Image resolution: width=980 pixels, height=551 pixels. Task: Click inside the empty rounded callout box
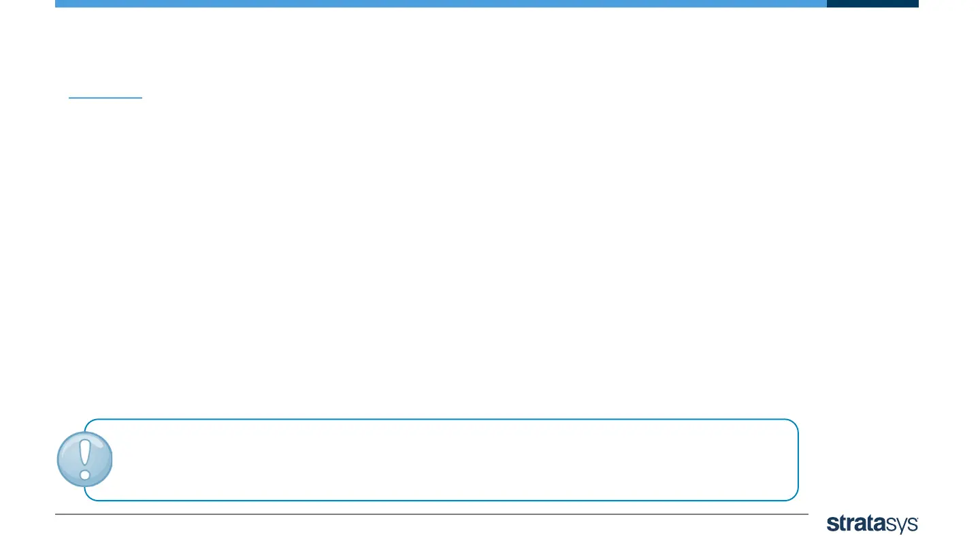click(x=449, y=460)
